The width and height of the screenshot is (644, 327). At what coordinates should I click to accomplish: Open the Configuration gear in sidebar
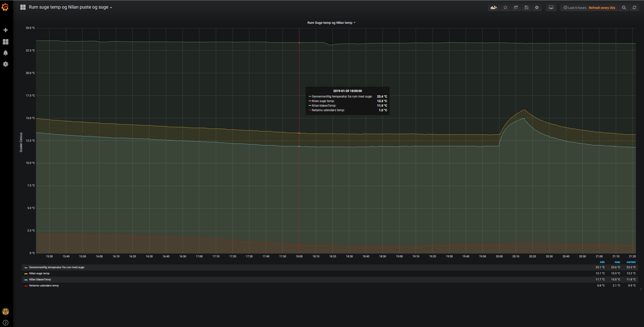[6, 64]
